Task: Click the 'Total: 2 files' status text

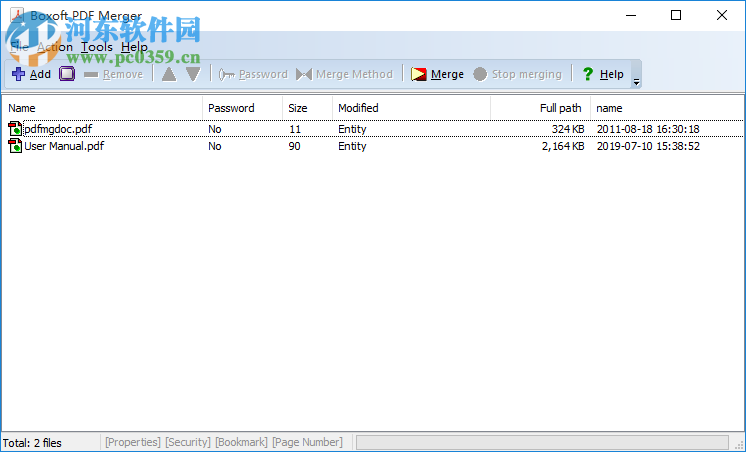Action: [32, 443]
